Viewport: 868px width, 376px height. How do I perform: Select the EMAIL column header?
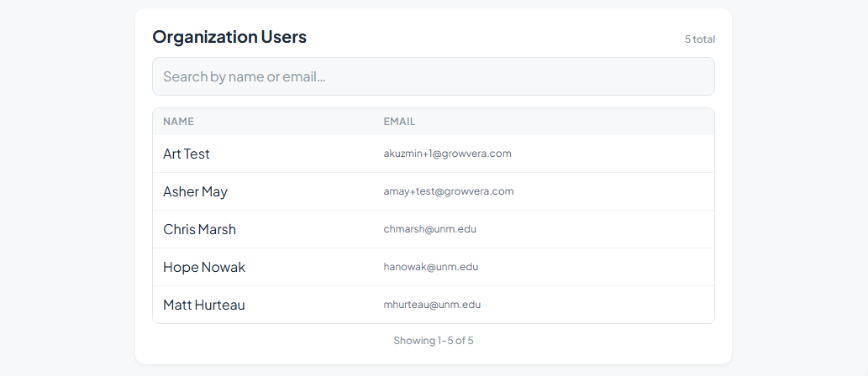[399, 122]
